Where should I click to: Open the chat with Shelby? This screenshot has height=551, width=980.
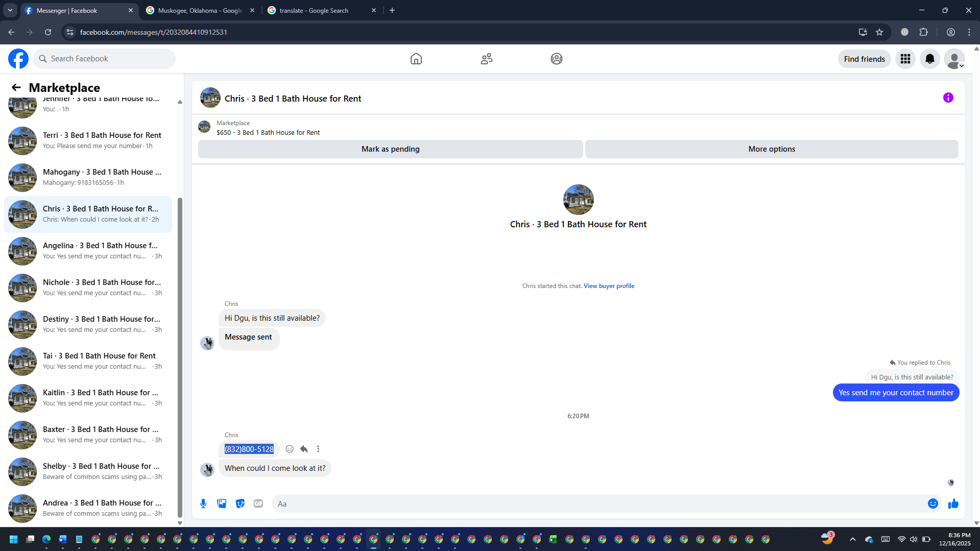click(88, 471)
